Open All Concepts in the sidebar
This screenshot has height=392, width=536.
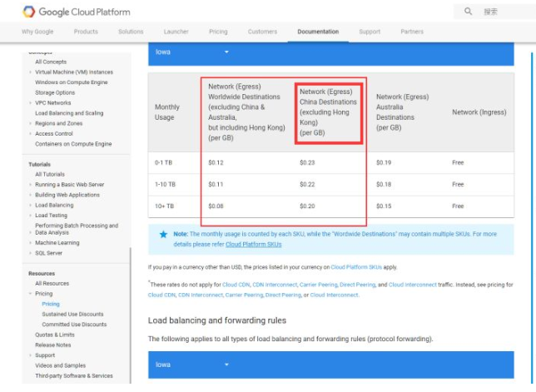(51, 62)
